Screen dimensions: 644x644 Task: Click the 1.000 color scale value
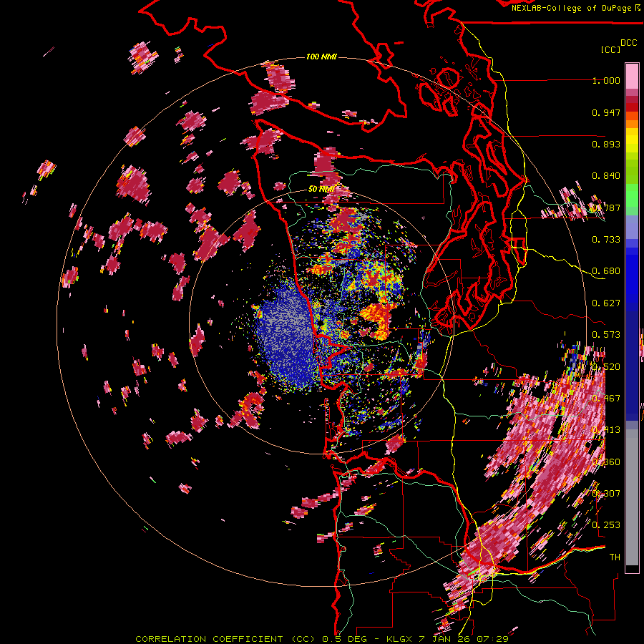tap(606, 80)
